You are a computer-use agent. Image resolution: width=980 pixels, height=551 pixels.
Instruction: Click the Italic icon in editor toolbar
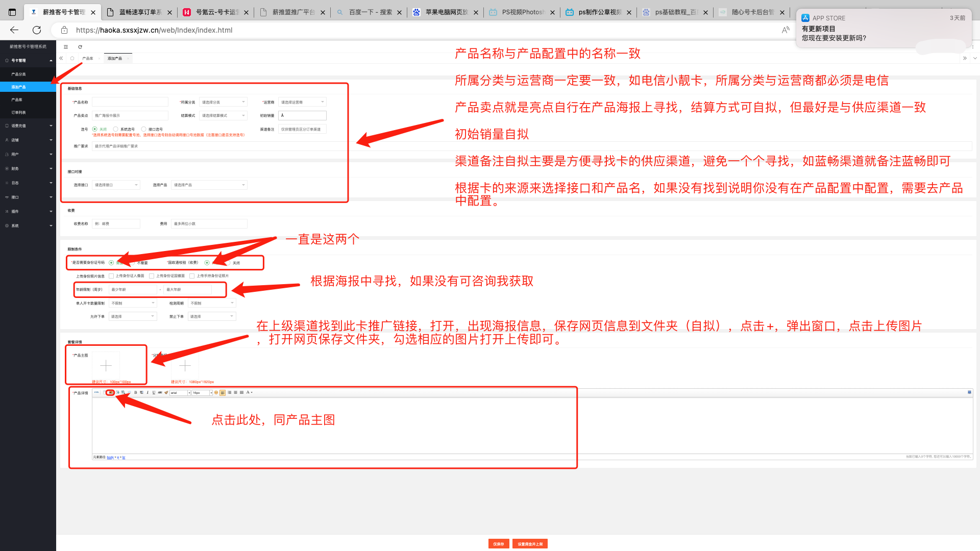(148, 392)
